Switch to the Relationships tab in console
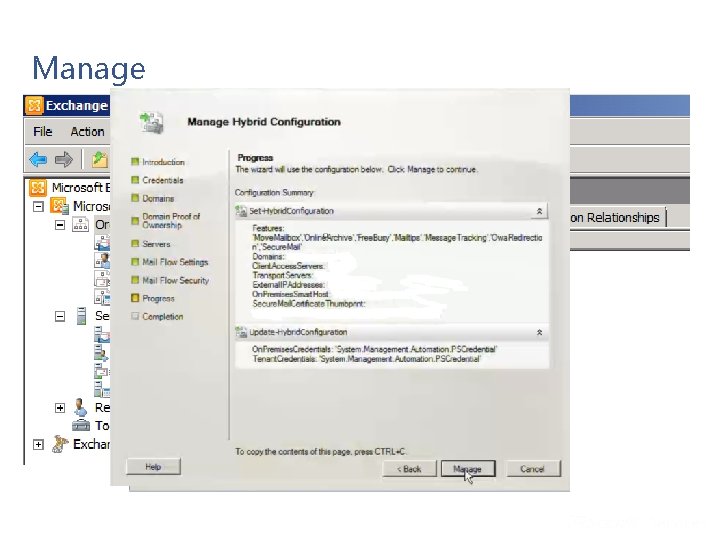This screenshot has height=540, width=720. pyautogui.click(x=618, y=218)
